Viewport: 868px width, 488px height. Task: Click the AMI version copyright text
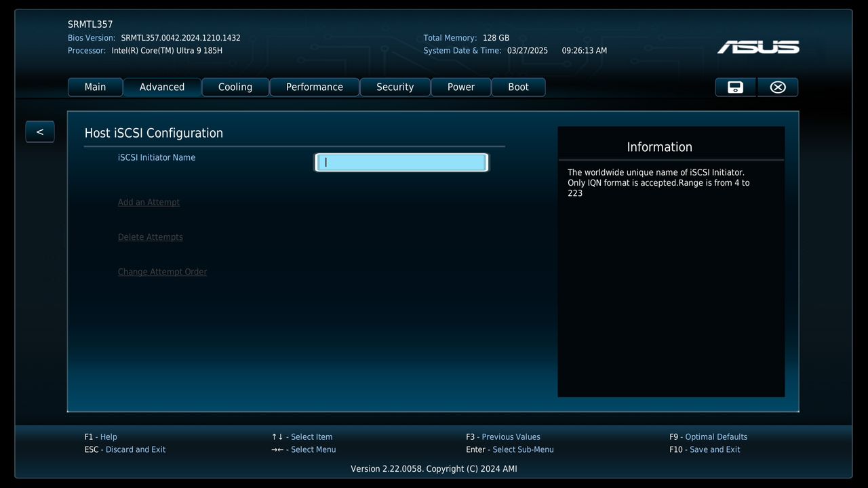434,469
